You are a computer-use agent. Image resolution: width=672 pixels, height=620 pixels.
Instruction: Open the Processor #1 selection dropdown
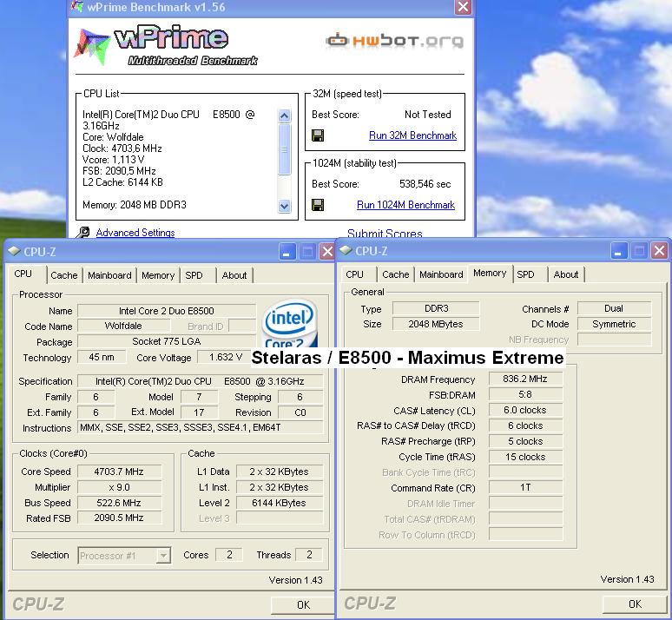click(x=124, y=556)
